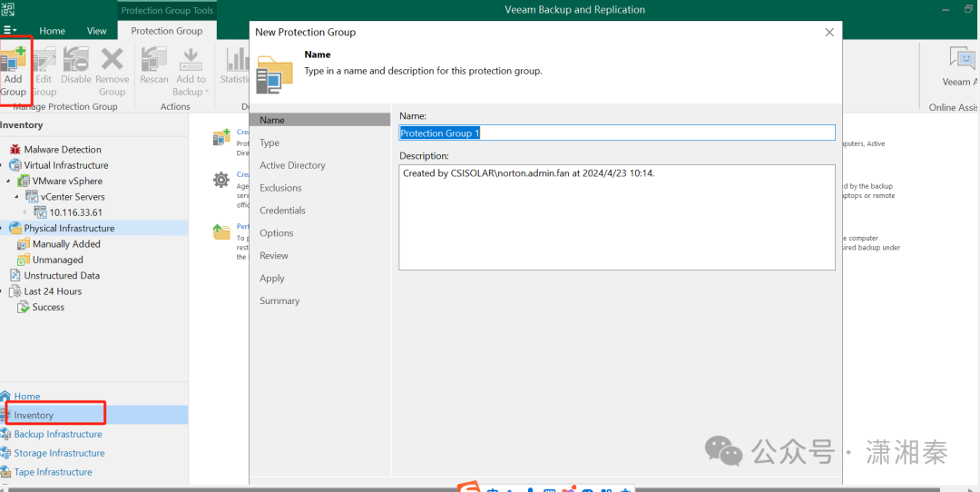Go to Apply wizard step
The width and height of the screenshot is (980, 492).
[272, 278]
